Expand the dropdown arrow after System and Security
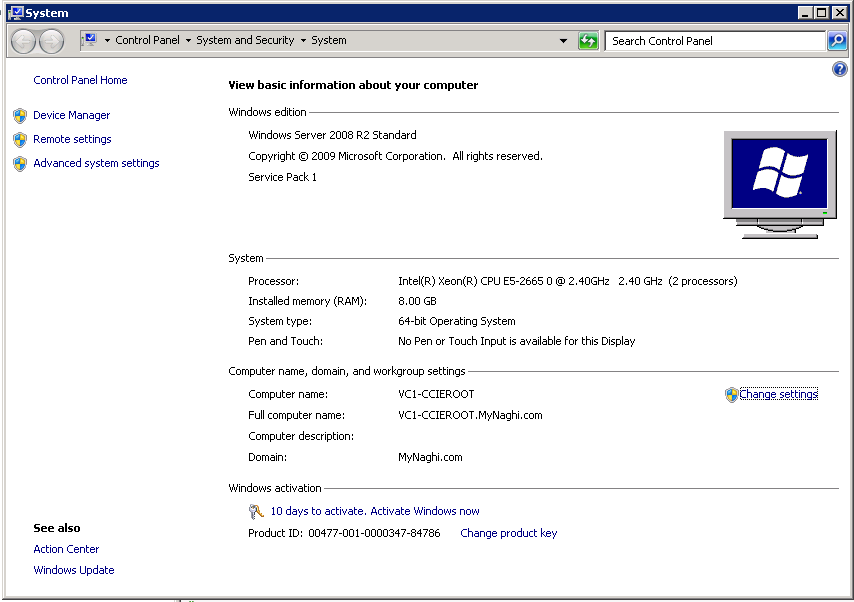 [303, 41]
